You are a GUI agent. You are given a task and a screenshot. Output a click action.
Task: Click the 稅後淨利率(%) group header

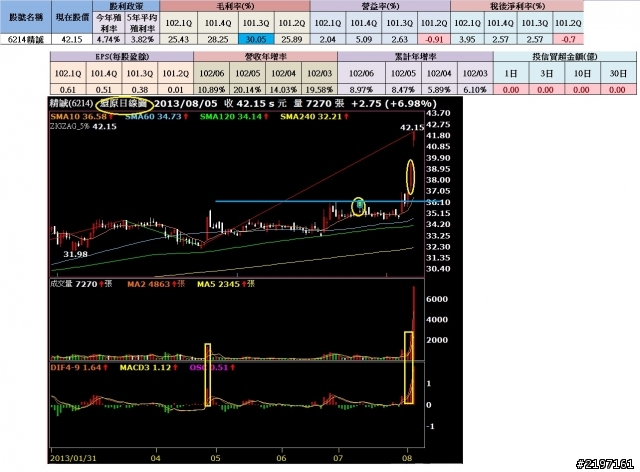[x=517, y=6]
